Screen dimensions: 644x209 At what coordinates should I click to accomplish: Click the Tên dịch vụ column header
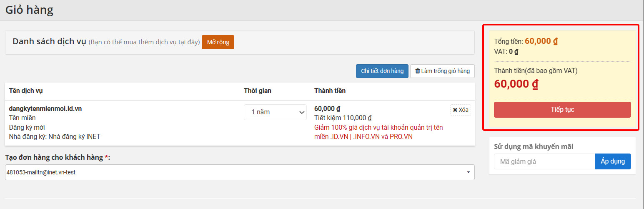[x=28, y=91]
